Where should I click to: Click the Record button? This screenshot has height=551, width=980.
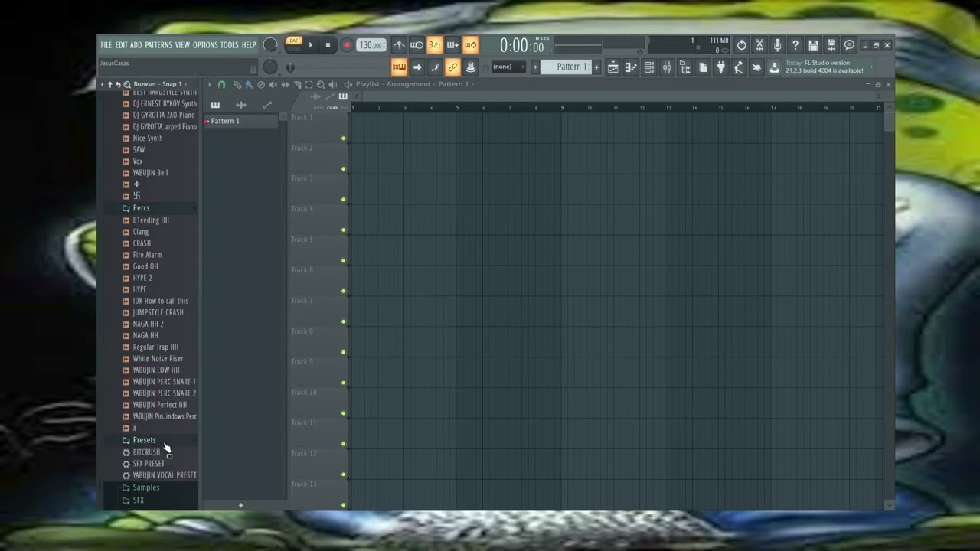click(347, 45)
